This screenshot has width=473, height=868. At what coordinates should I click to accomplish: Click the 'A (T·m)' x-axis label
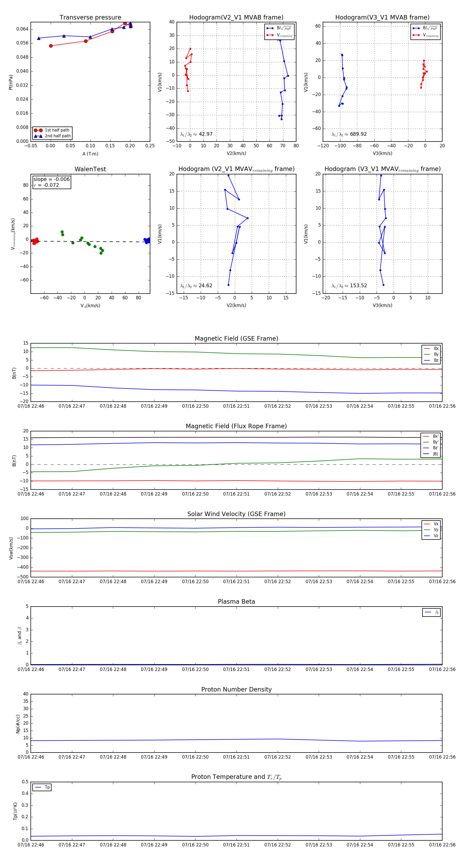90,154
